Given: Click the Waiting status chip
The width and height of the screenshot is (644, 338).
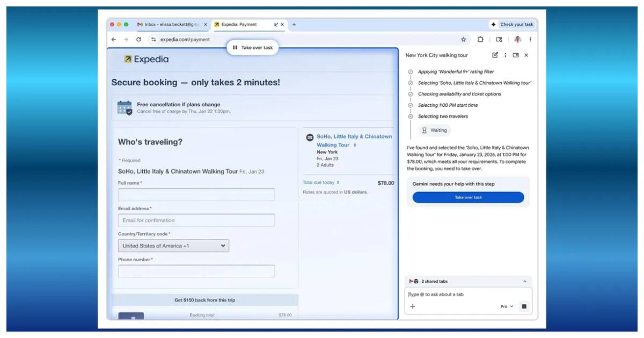Looking at the screenshot, I should point(435,130).
